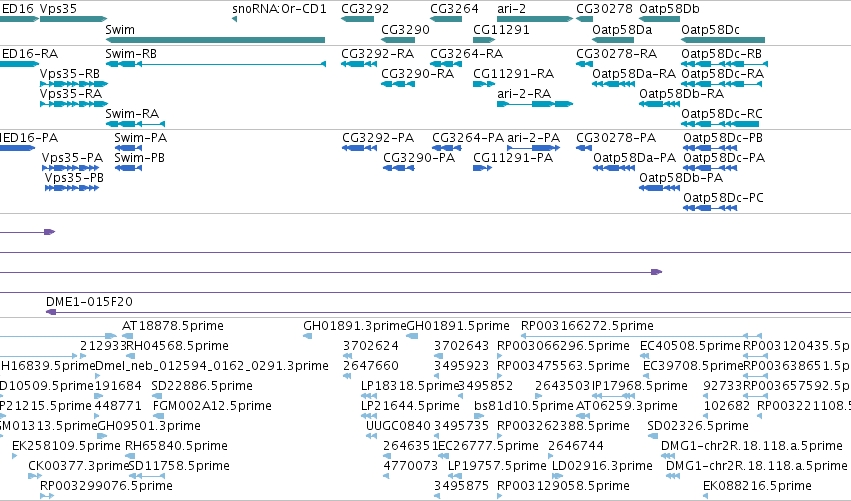851x501 pixels.
Task: Select the DME1-015F20 clone label
Action: [x=89, y=301]
